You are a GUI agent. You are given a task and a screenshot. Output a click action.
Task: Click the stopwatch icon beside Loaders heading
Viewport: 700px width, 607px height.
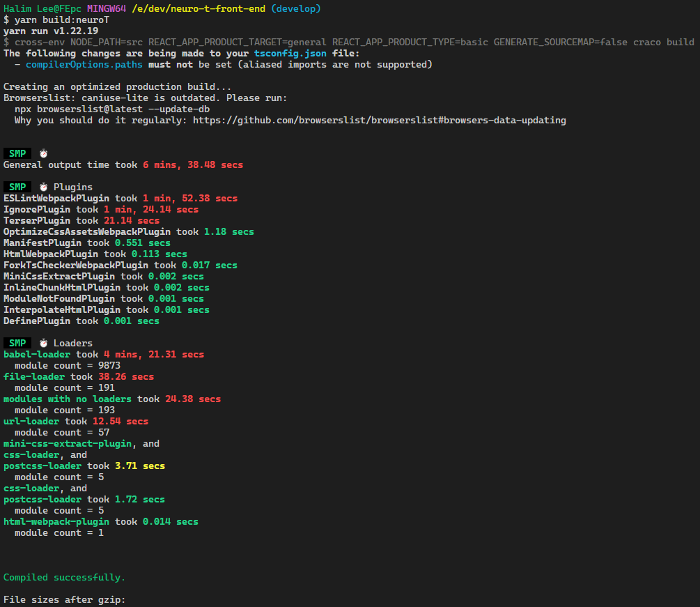(43, 343)
